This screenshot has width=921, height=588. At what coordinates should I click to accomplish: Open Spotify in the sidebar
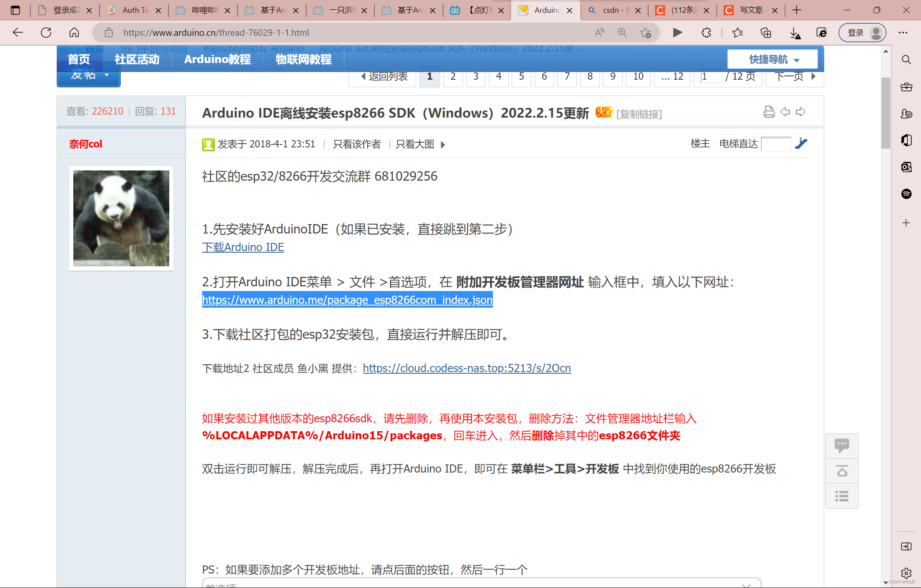click(907, 194)
